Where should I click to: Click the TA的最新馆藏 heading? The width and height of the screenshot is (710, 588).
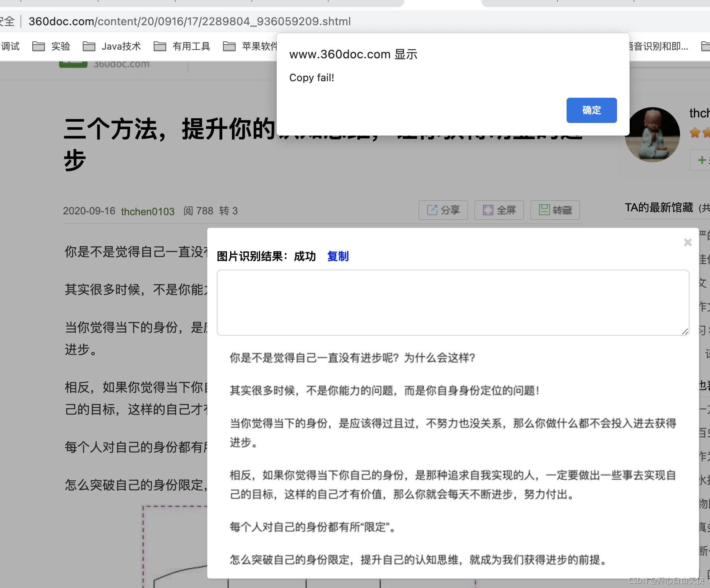pyautogui.click(x=659, y=207)
